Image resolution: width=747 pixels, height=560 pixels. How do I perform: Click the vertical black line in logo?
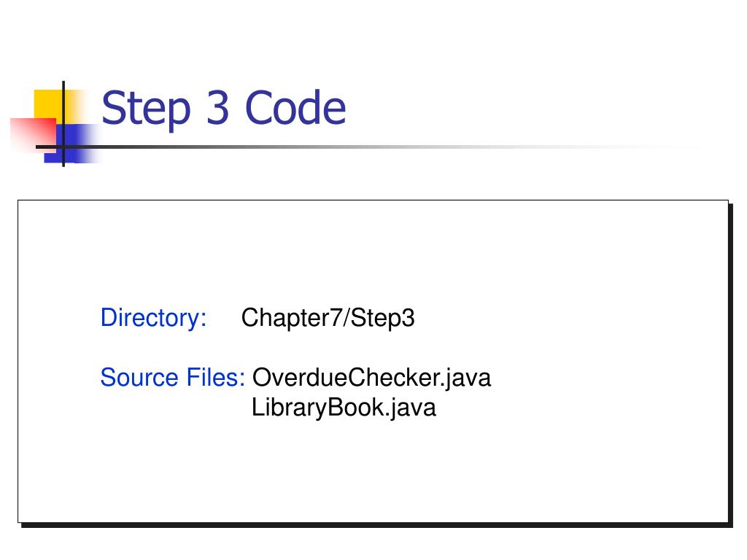click(x=63, y=124)
